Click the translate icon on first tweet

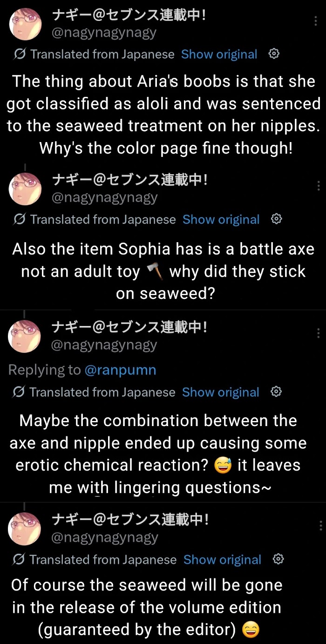(20, 54)
